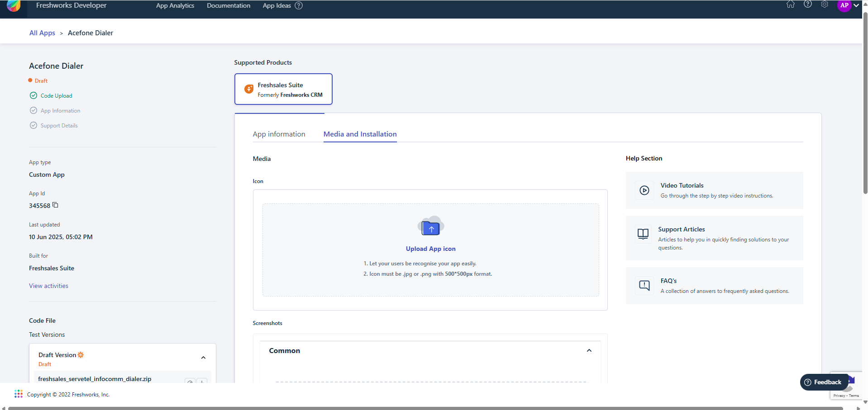Click the Freshworks logo in the header
The width and height of the screenshot is (868, 410).
coord(14,5)
